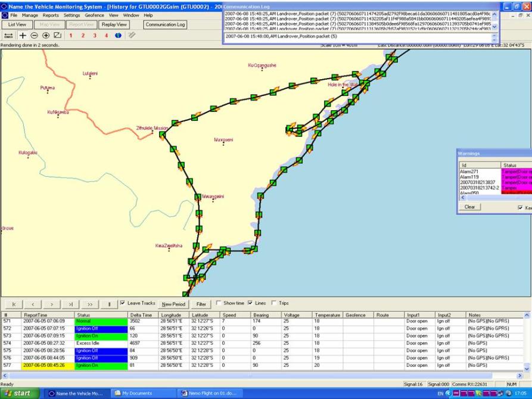
Task: Open the Reports menu
Action: point(51,15)
